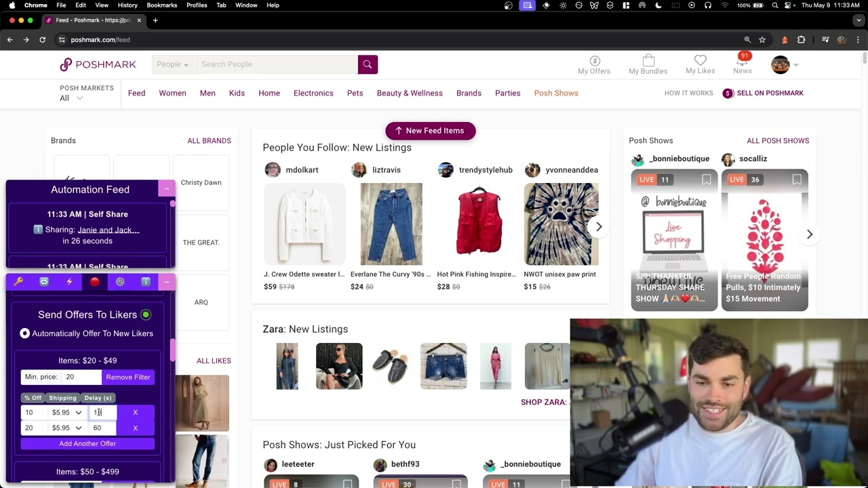The image size is (868, 488).
Task: Minimize the Automation Feed panel
Action: click(167, 189)
